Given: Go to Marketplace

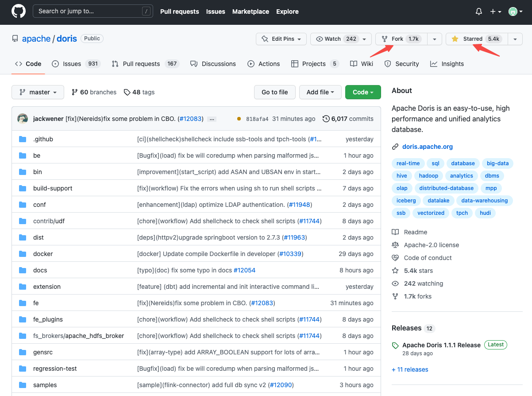Looking at the screenshot, I should tap(251, 12).
